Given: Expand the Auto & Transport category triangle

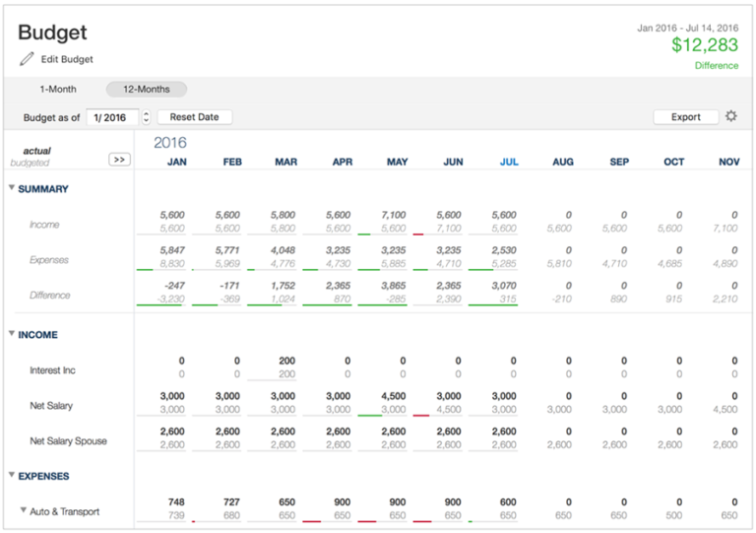Looking at the screenshot, I should [x=24, y=509].
